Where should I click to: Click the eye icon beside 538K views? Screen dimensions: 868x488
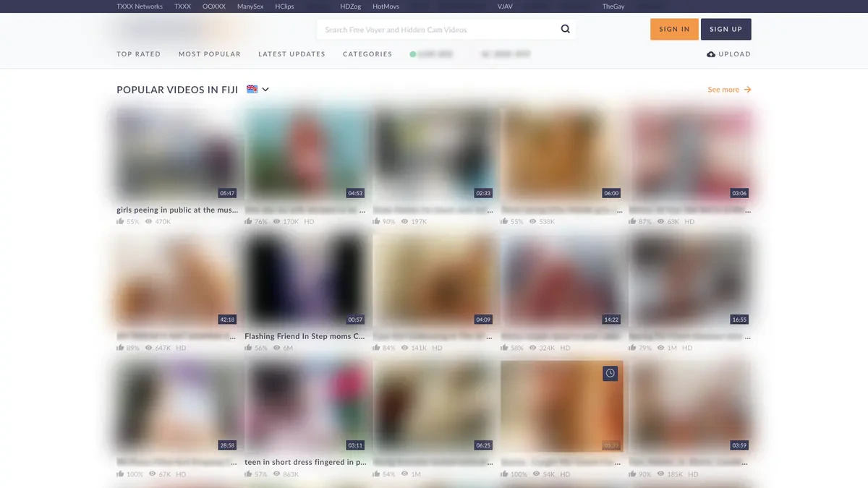[x=533, y=221]
